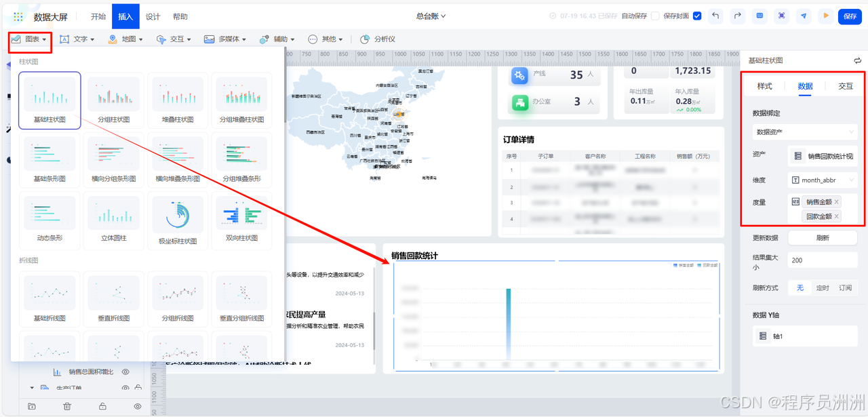Open the 图表 dropdown menu
Screen dimensions: 868x417
[29, 39]
